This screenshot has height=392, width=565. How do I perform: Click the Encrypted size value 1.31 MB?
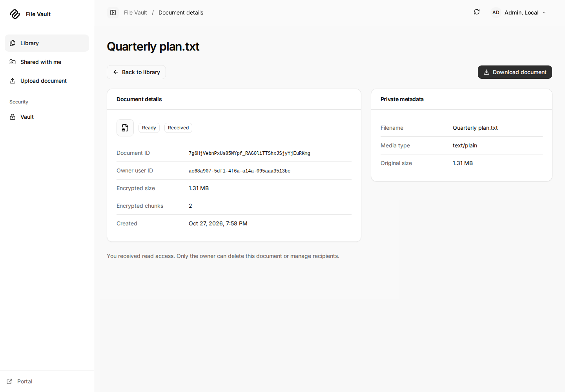[199, 188]
